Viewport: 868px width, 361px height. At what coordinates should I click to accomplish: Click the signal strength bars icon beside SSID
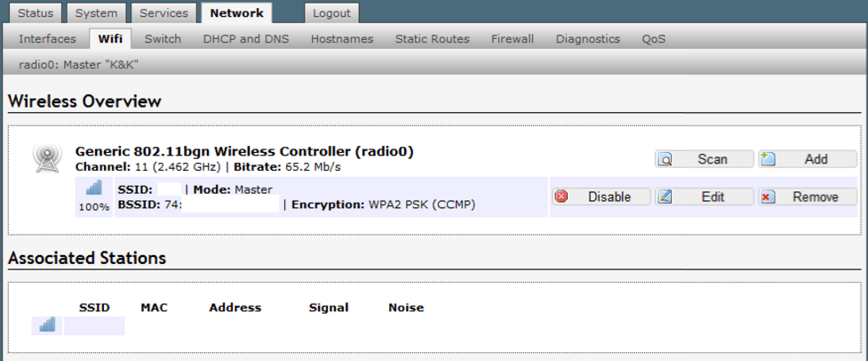tap(94, 189)
